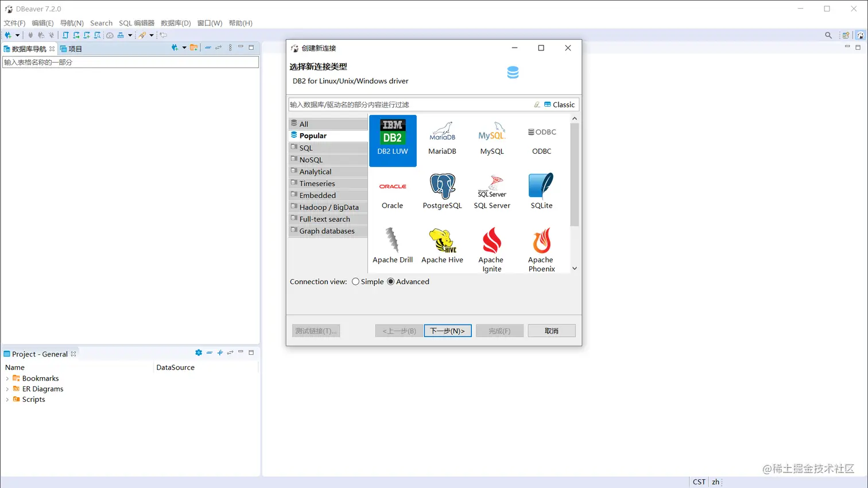Viewport: 868px width, 488px height.
Task: Click the transaction mode icon in toolbar
Action: click(x=121, y=35)
